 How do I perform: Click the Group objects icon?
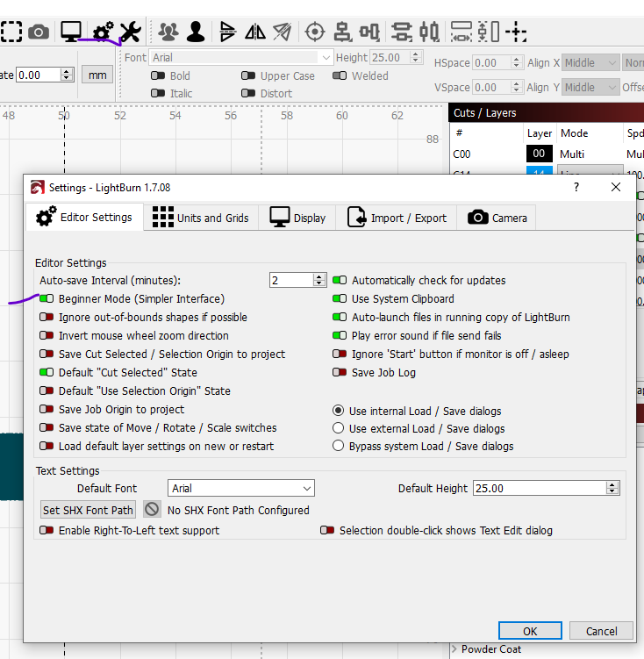tap(168, 32)
